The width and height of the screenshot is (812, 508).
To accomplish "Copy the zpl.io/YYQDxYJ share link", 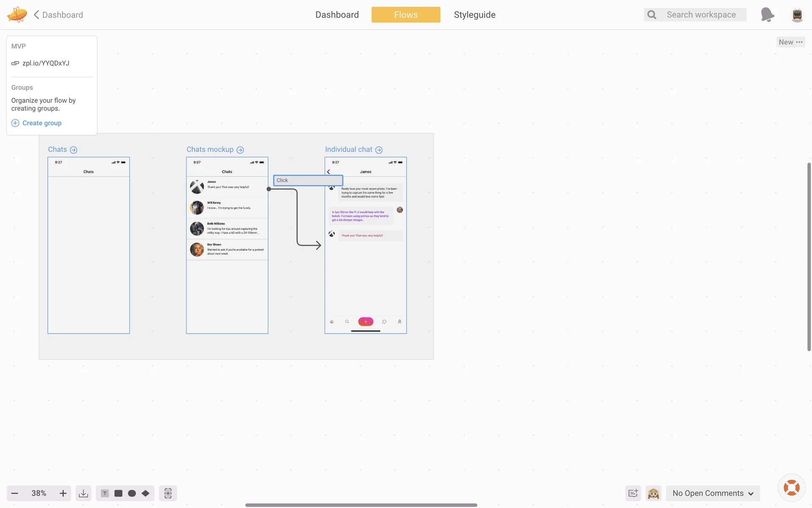I will pyautogui.click(x=46, y=63).
